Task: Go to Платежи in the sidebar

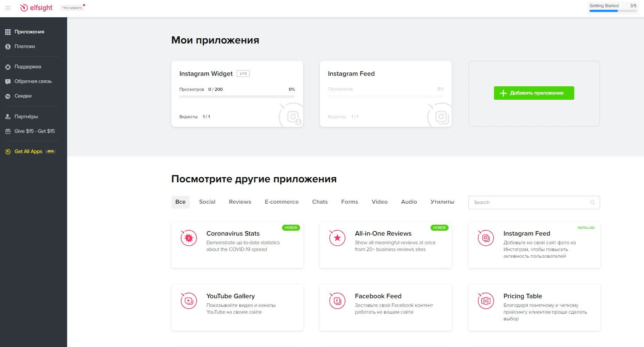Action: [x=25, y=47]
